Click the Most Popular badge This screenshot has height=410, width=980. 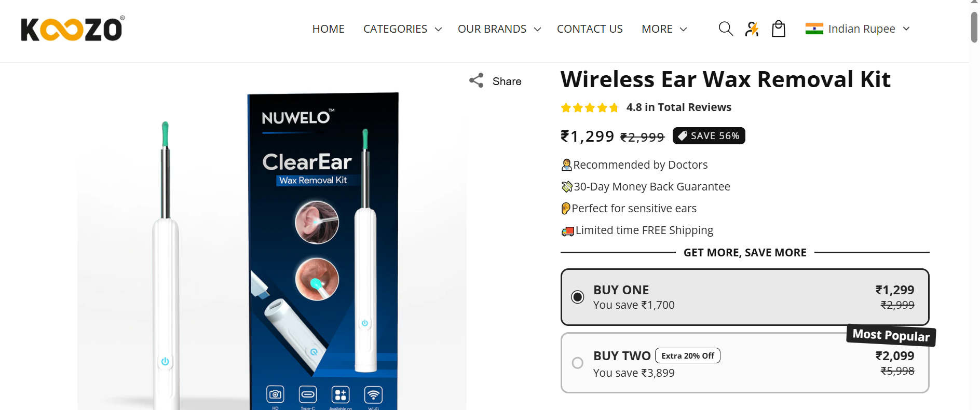(891, 335)
